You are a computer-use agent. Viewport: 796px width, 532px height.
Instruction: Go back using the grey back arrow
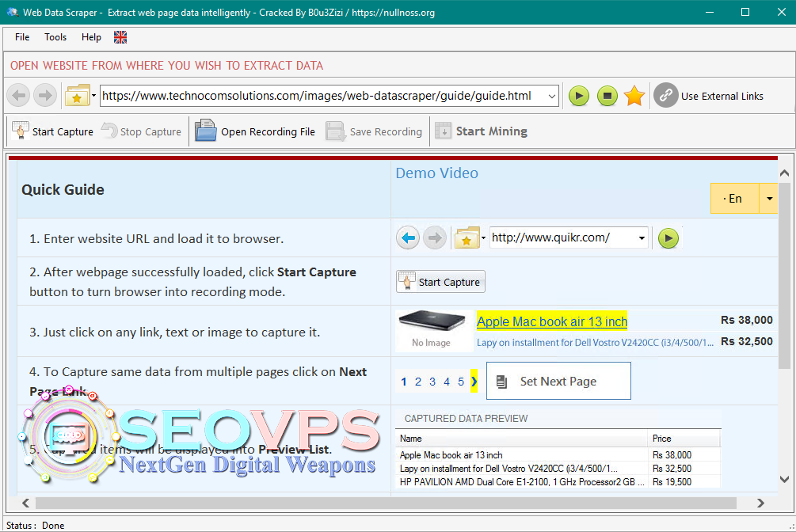tap(19, 96)
